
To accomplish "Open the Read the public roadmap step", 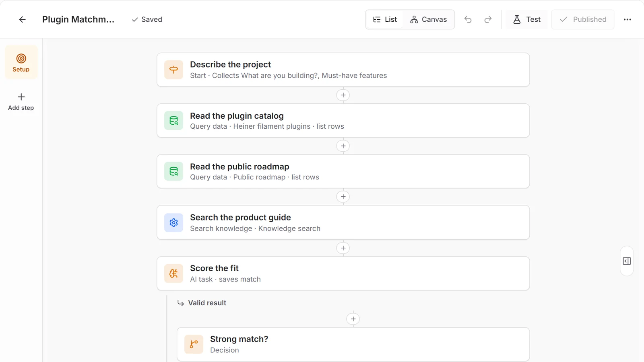I will 343,171.
